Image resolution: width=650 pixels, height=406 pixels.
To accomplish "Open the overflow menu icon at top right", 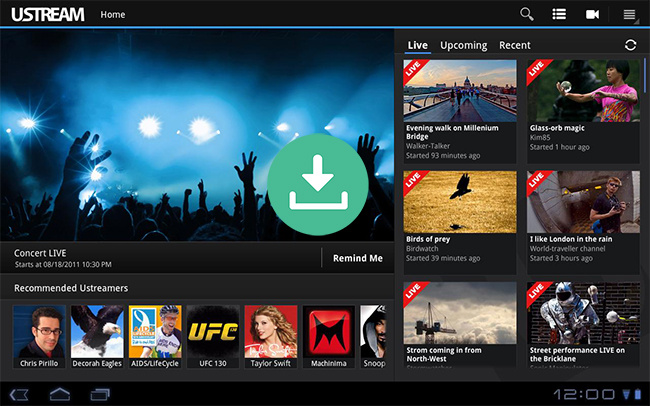I will (x=629, y=15).
